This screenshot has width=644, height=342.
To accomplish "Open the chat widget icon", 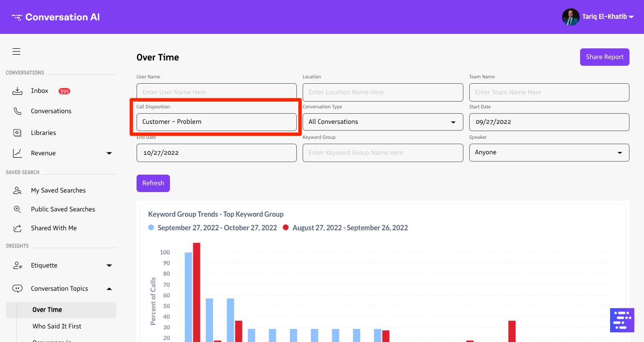I will click(622, 320).
